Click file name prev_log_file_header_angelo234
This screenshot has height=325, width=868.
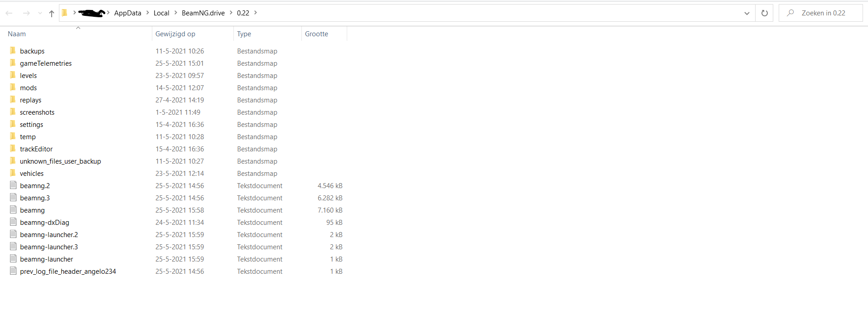pyautogui.click(x=68, y=272)
